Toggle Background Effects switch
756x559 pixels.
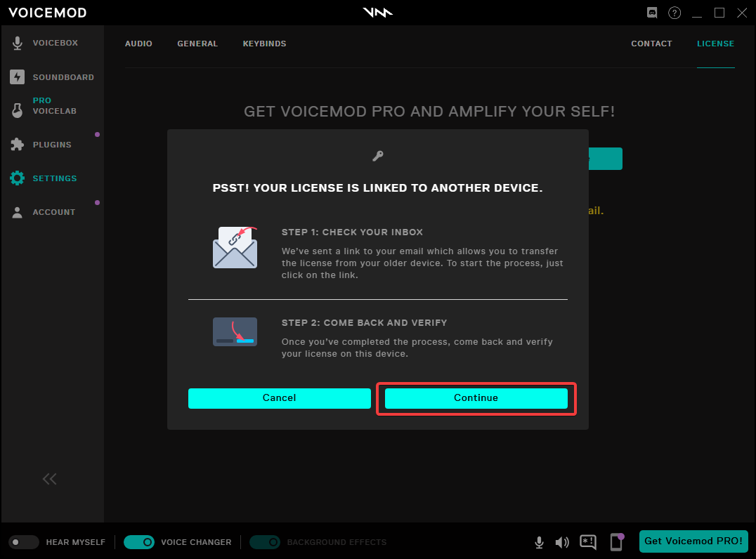pos(265,542)
